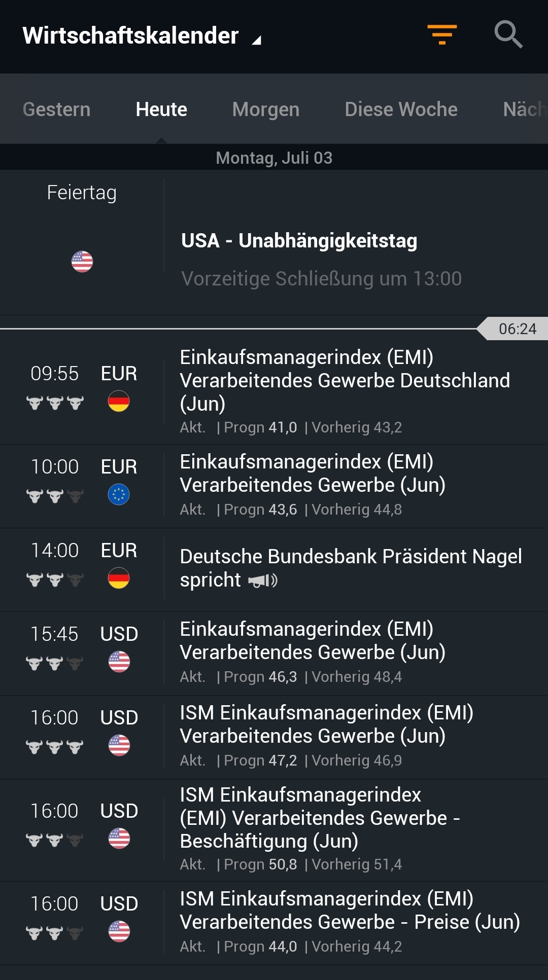Tap German flag on 14:00 event
The height and width of the screenshot is (980, 548).
pos(119,578)
